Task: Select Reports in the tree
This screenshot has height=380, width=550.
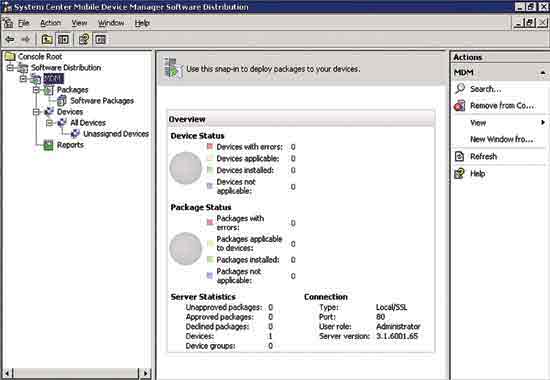Action: pyautogui.click(x=71, y=145)
